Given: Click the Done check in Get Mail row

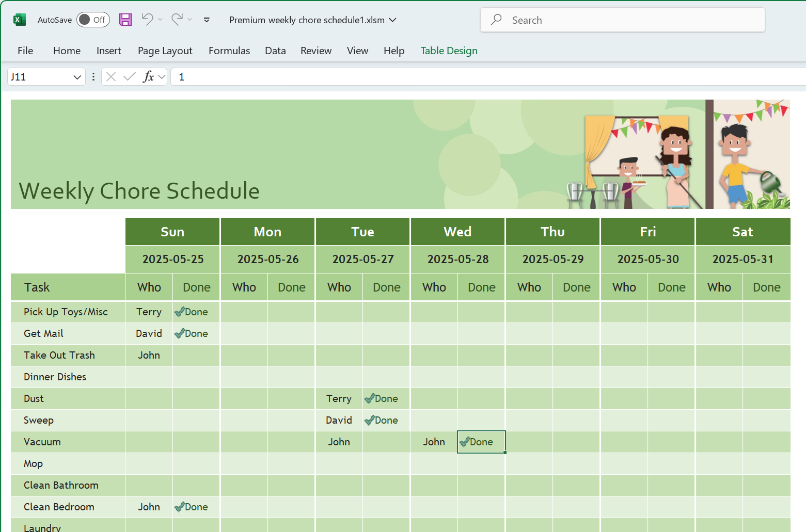Looking at the screenshot, I should [196, 333].
